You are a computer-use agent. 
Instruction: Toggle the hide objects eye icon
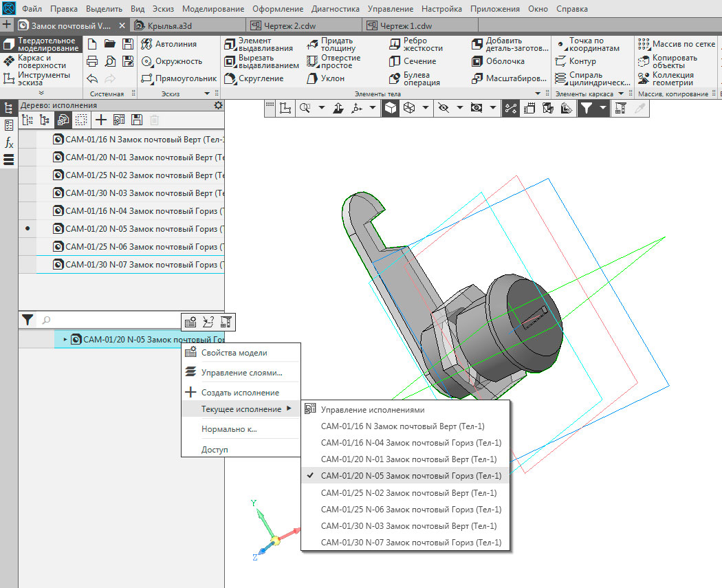click(444, 108)
